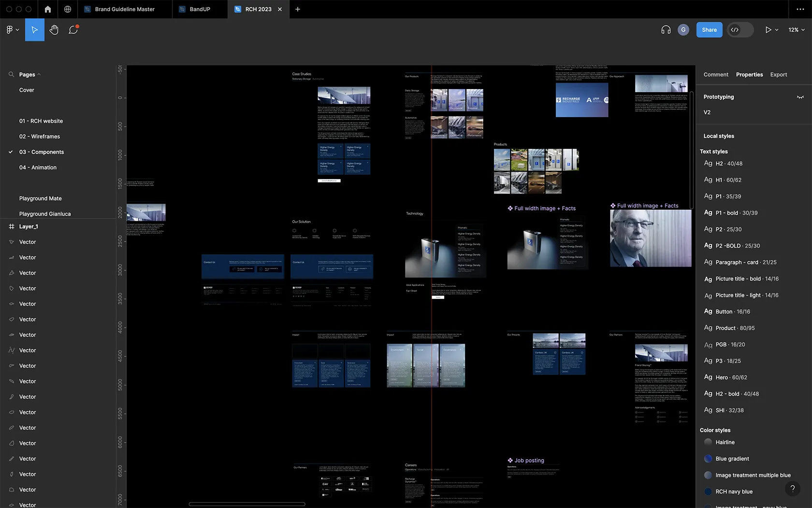Select the Move tool arrow

tap(34, 30)
